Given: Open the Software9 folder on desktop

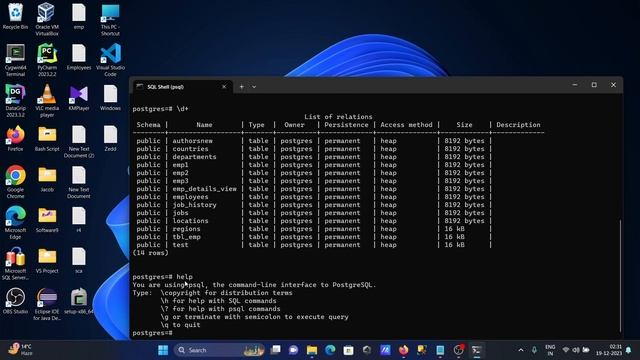Looking at the screenshot, I should pyautogui.click(x=47, y=220).
